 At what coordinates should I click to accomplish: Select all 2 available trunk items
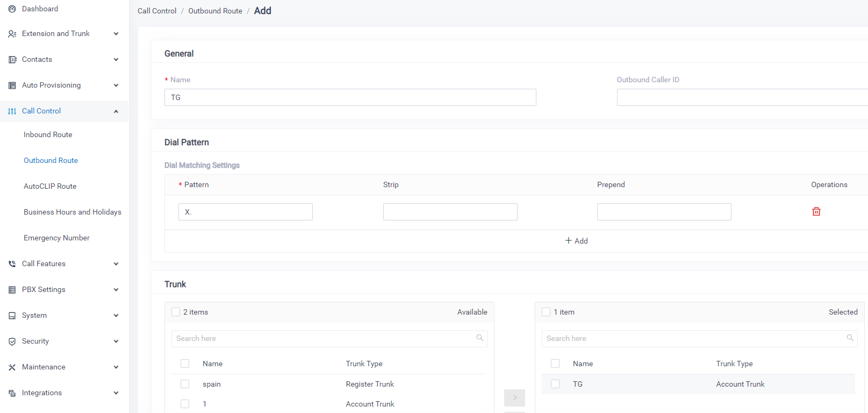tap(176, 312)
